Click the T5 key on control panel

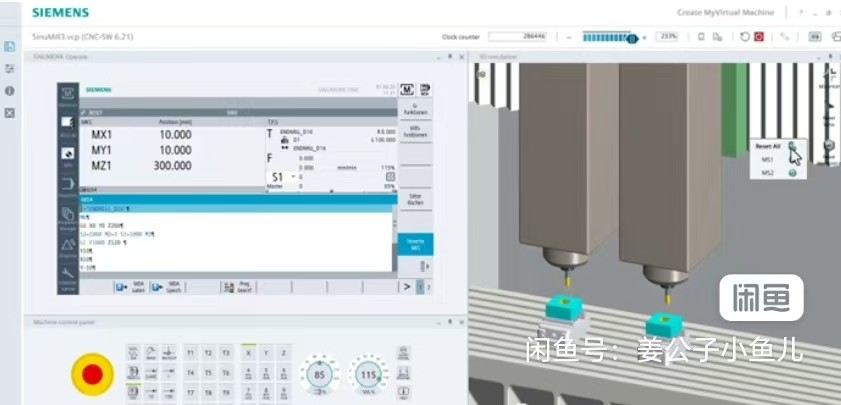pyautogui.click(x=208, y=373)
